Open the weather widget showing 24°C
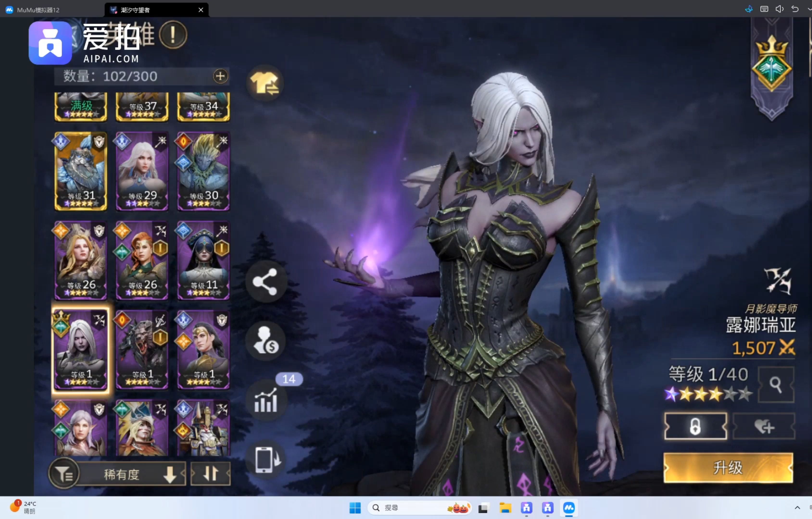 point(23,507)
